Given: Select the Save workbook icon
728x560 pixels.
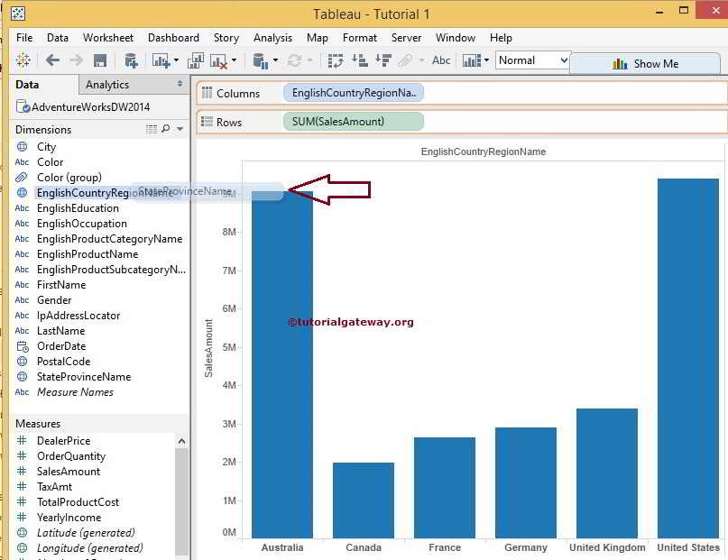Looking at the screenshot, I should [x=98, y=62].
